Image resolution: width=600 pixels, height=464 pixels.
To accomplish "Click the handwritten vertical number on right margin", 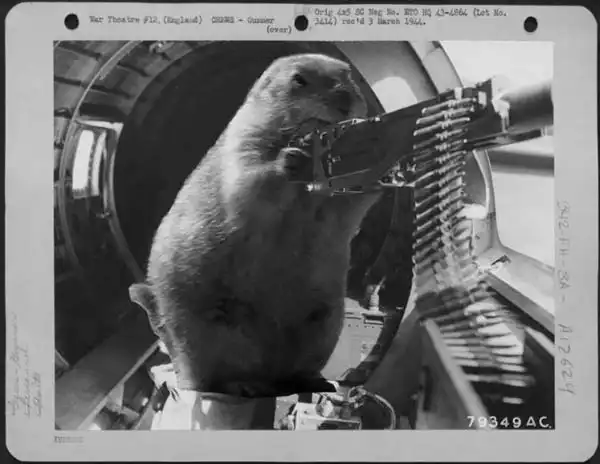I will (564, 295).
